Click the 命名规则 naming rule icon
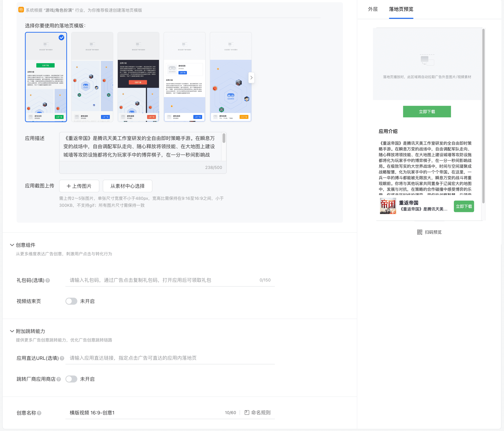504x431 pixels. tap(247, 413)
